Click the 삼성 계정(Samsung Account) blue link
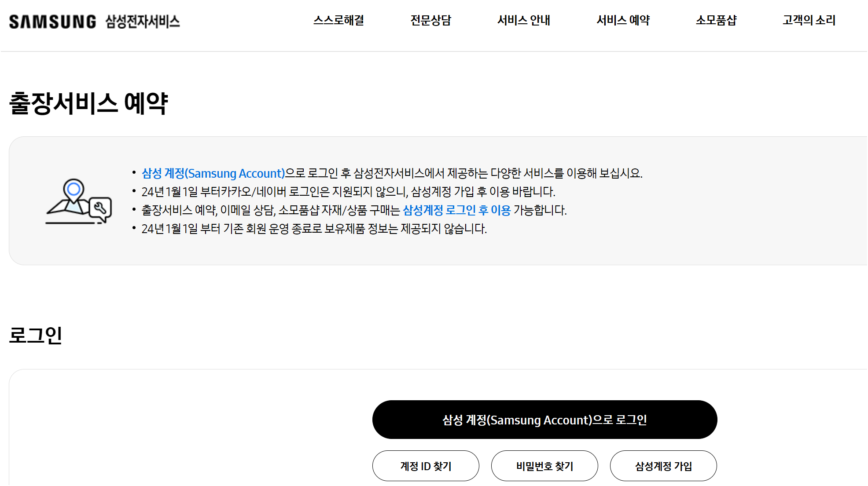Image resolution: width=868 pixels, height=486 pixels. (213, 173)
